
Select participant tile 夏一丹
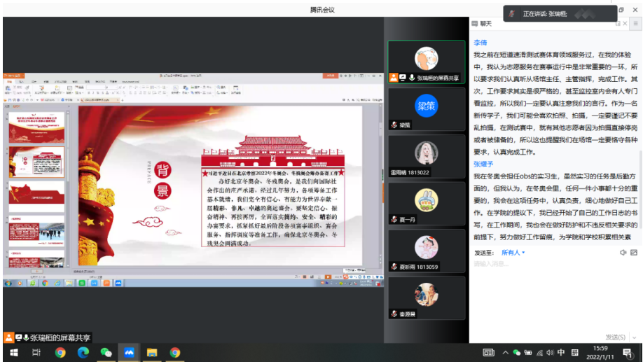pyautogui.click(x=427, y=204)
